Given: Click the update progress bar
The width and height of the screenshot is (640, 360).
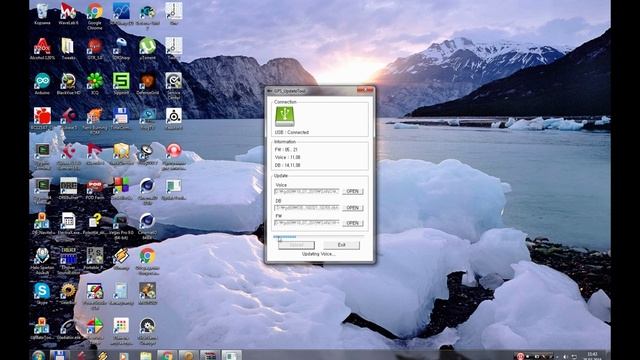Looking at the screenshot, I should tap(318, 236).
